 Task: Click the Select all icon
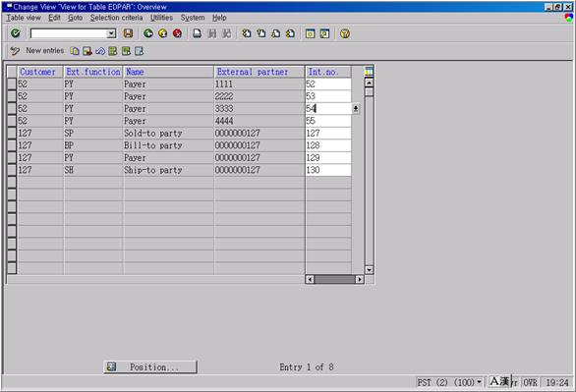pos(113,51)
